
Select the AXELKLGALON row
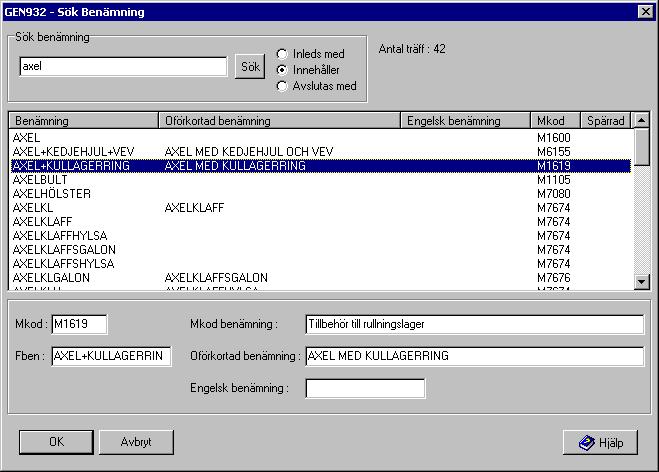click(x=320, y=278)
